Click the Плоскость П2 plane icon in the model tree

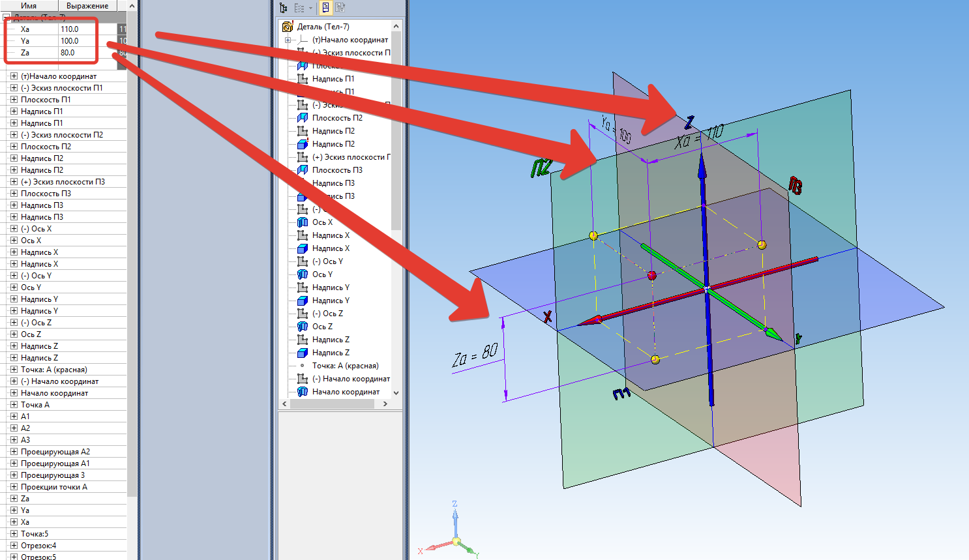point(303,118)
